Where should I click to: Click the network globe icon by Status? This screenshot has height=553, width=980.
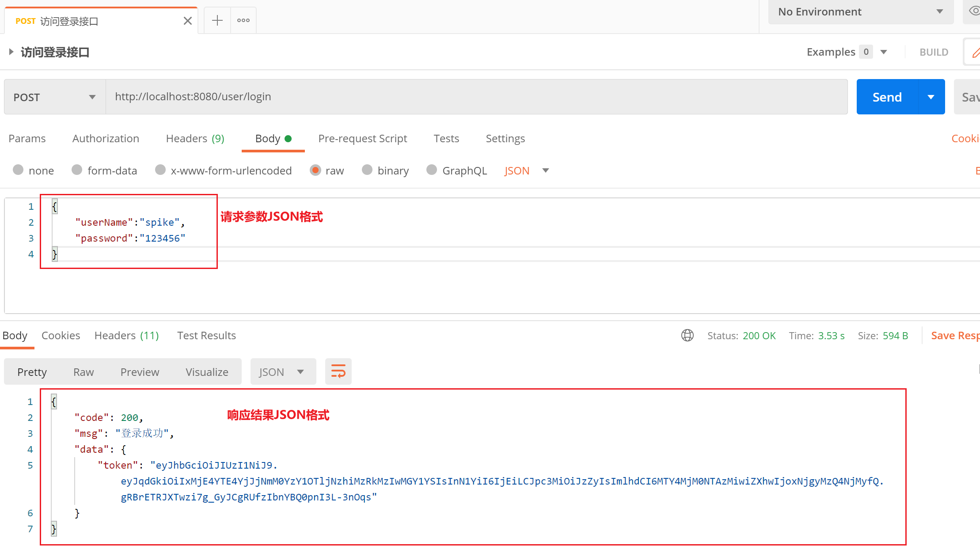pyautogui.click(x=687, y=336)
